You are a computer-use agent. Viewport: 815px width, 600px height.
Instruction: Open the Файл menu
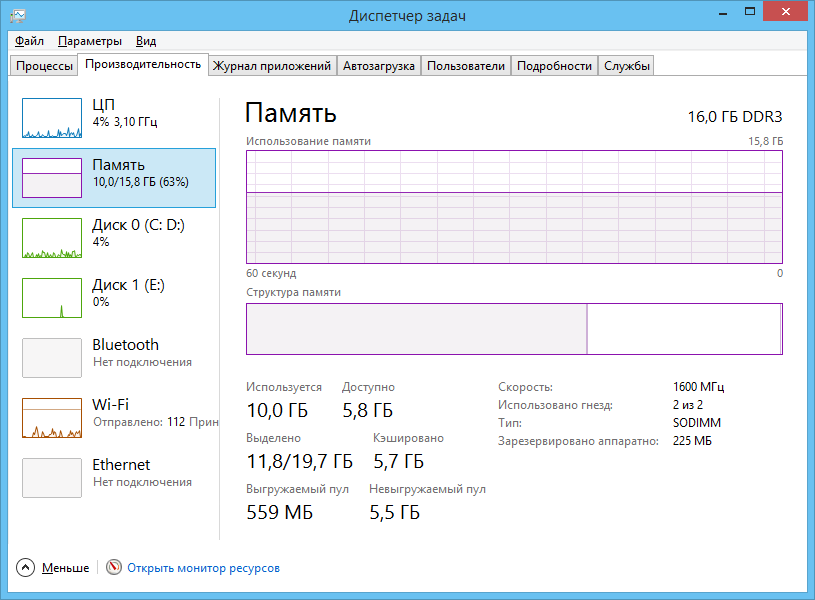point(29,41)
